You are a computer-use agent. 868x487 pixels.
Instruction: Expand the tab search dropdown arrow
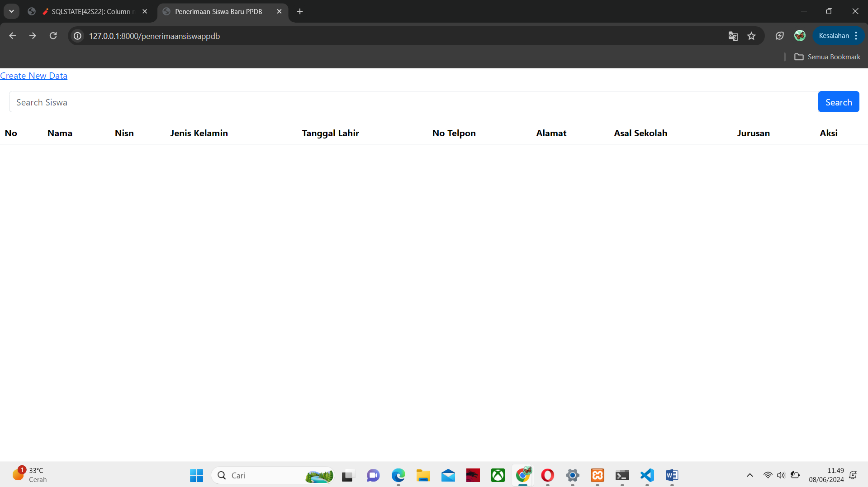coord(11,11)
